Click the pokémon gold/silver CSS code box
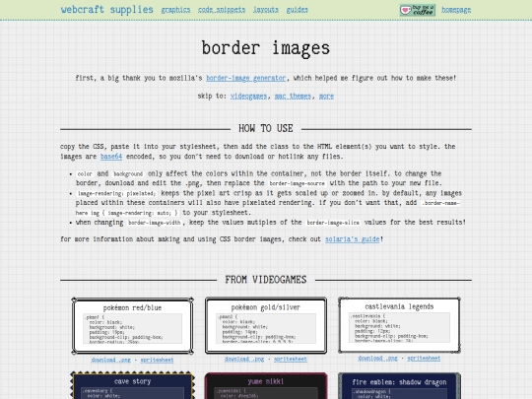The height and width of the screenshot is (399, 532). tap(266, 328)
